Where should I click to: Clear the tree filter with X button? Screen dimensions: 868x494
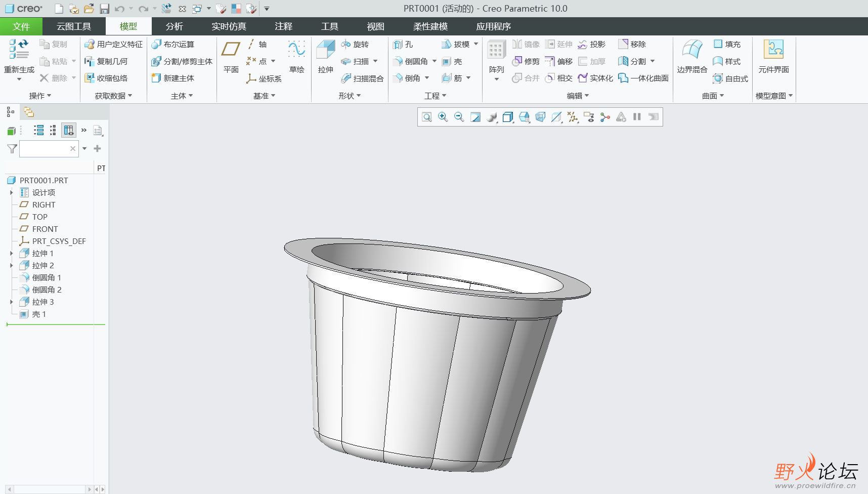pyautogui.click(x=73, y=148)
